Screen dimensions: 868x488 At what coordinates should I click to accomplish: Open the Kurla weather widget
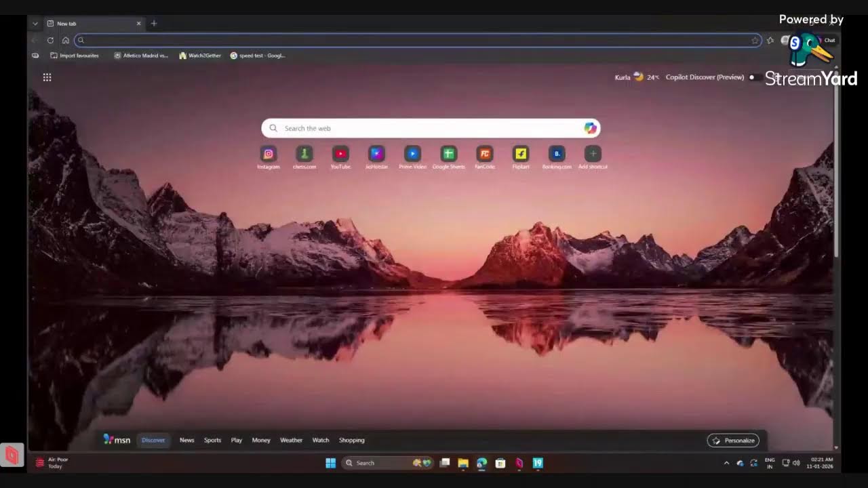tap(637, 77)
